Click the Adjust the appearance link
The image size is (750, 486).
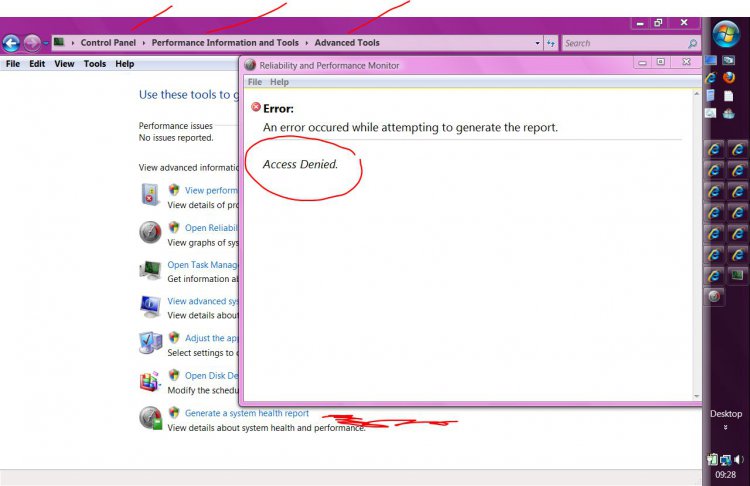[x=211, y=338]
